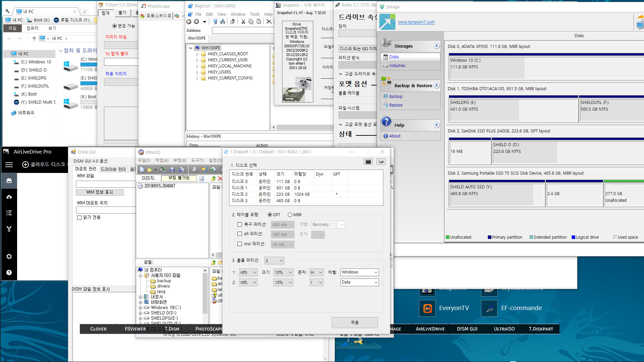Click the Save As icon in UltraISO toolbar

(x=181, y=170)
